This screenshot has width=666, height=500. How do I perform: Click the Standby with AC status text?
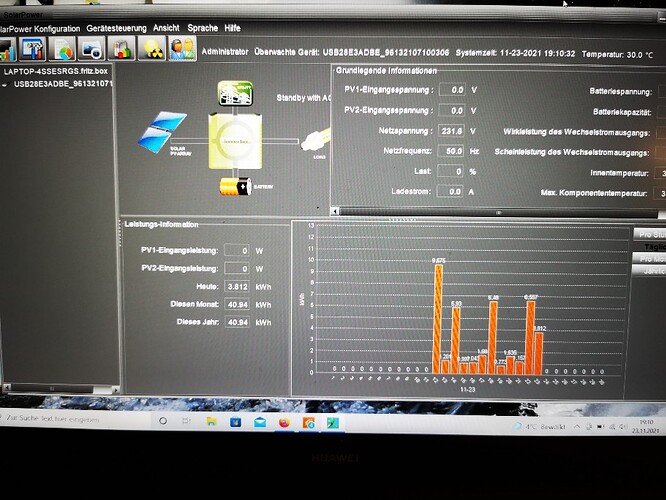[x=303, y=98]
